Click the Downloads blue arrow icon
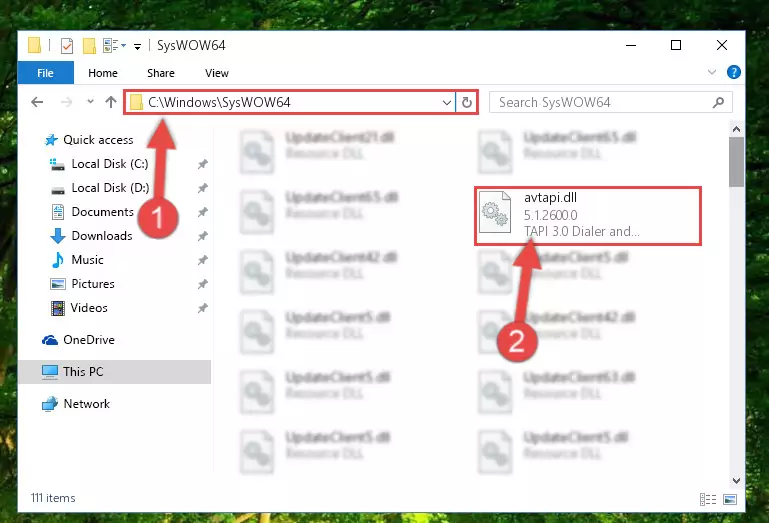 pyautogui.click(x=58, y=236)
